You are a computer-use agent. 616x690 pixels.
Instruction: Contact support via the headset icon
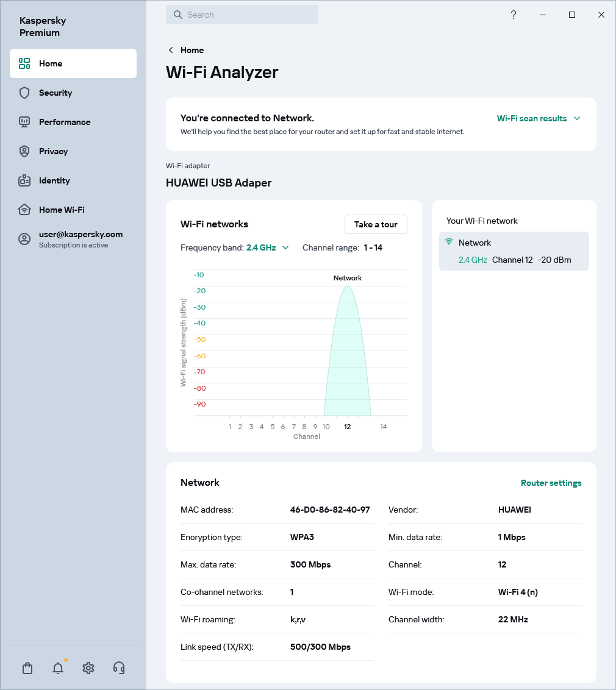pyautogui.click(x=119, y=668)
